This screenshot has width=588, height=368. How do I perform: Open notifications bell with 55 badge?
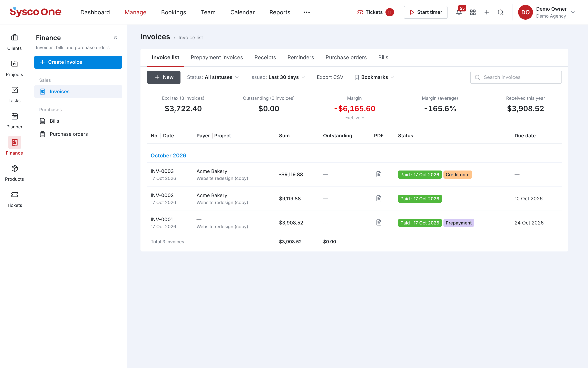tap(459, 12)
